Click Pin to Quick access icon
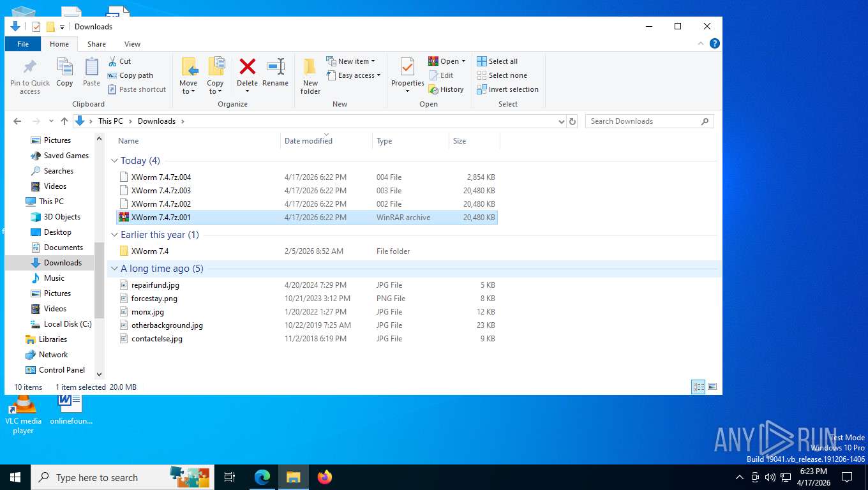This screenshot has width=868, height=490. click(30, 76)
